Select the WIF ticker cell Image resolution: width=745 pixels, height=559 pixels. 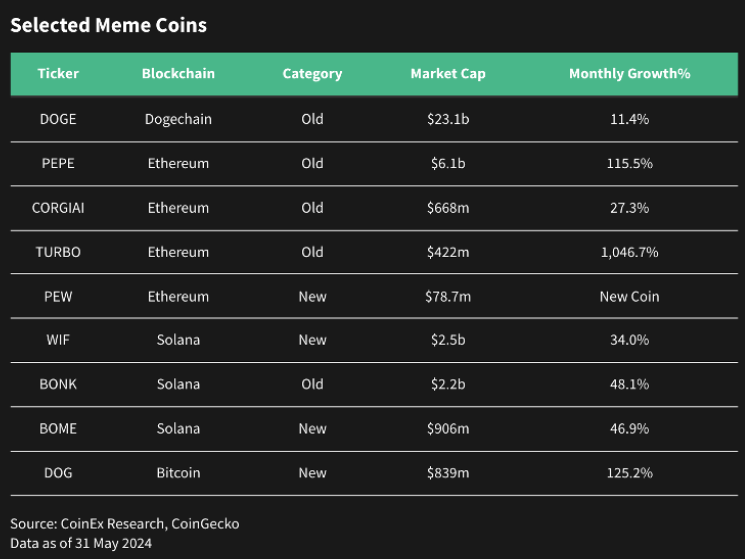(x=58, y=340)
